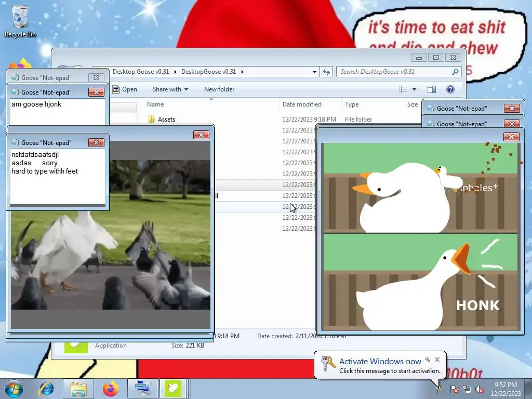The width and height of the screenshot is (532, 399).
Task: Open Action Center flag tray icon
Action: 455,389
